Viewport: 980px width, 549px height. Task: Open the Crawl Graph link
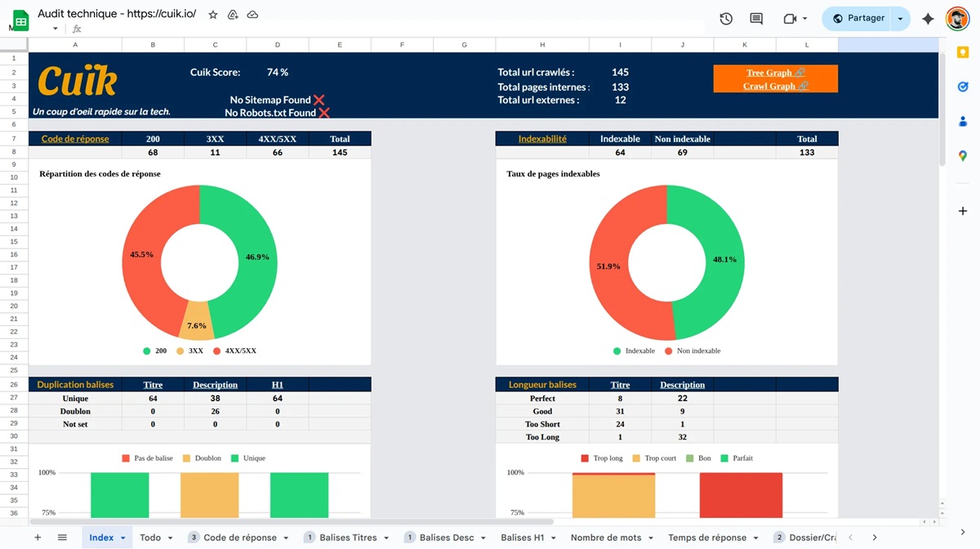click(x=776, y=86)
